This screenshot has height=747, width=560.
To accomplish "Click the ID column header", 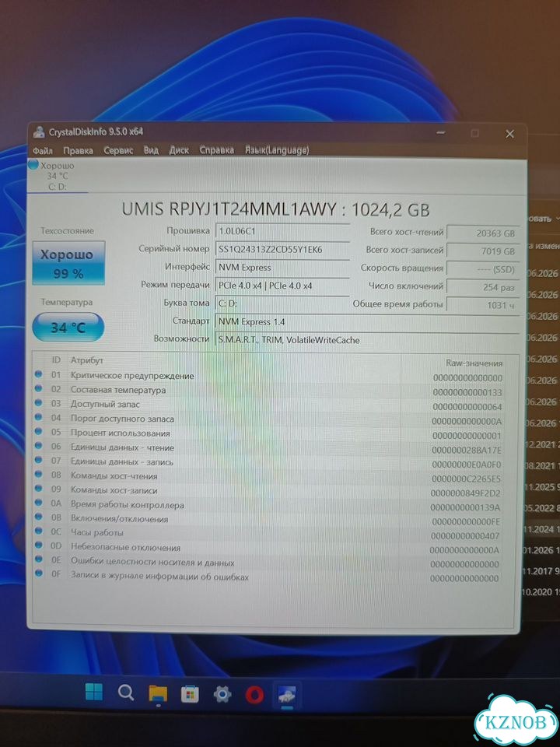I will tap(56, 360).
